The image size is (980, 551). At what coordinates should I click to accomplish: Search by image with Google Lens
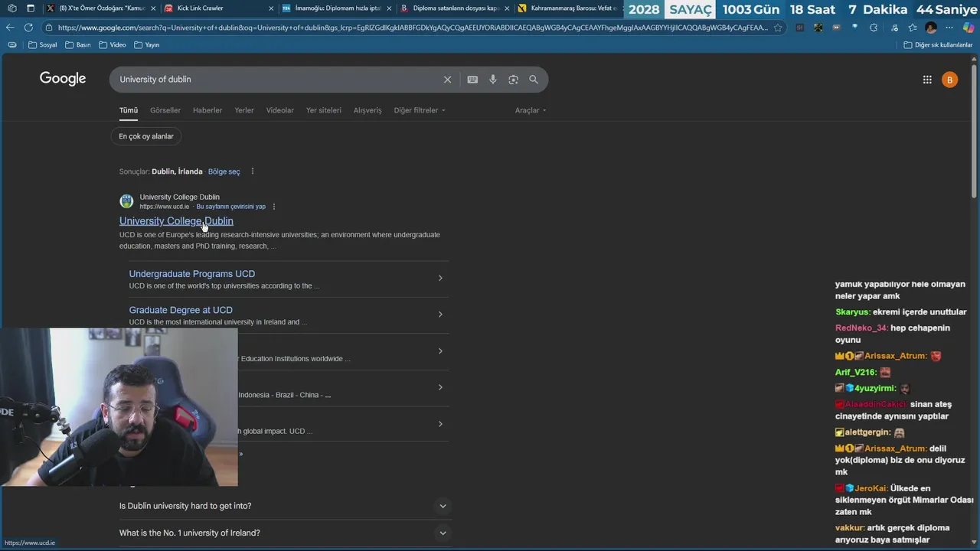[513, 80]
